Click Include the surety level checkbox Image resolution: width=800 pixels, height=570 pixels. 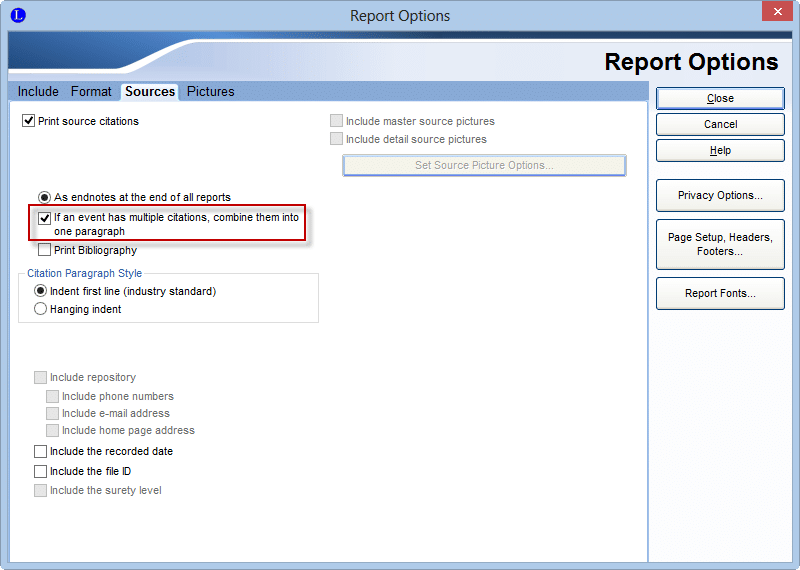pos(40,490)
